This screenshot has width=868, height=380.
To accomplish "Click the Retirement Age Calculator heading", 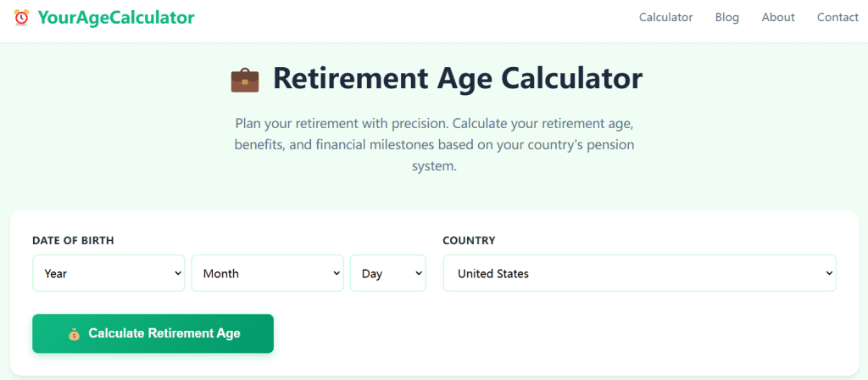I will (457, 79).
